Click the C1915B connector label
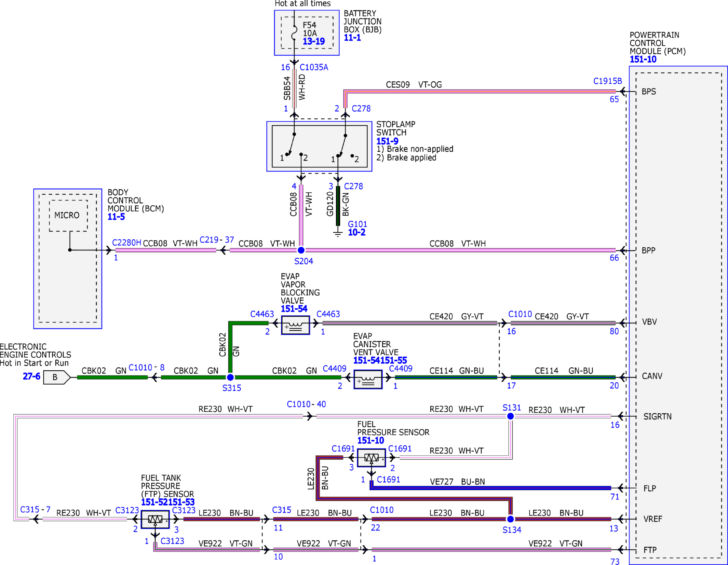This screenshot has height=565, width=728. [x=607, y=81]
